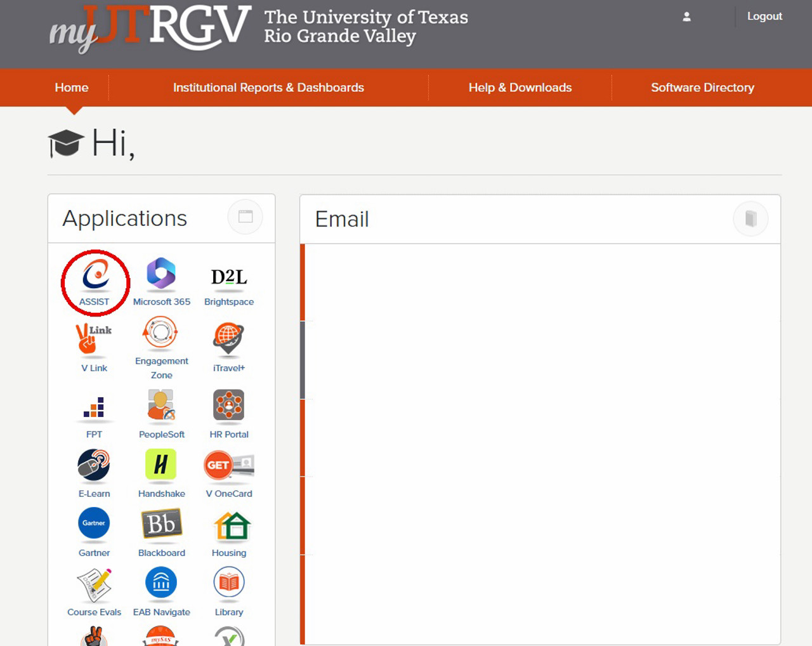
Task: Go to the Home tab
Action: (72, 88)
